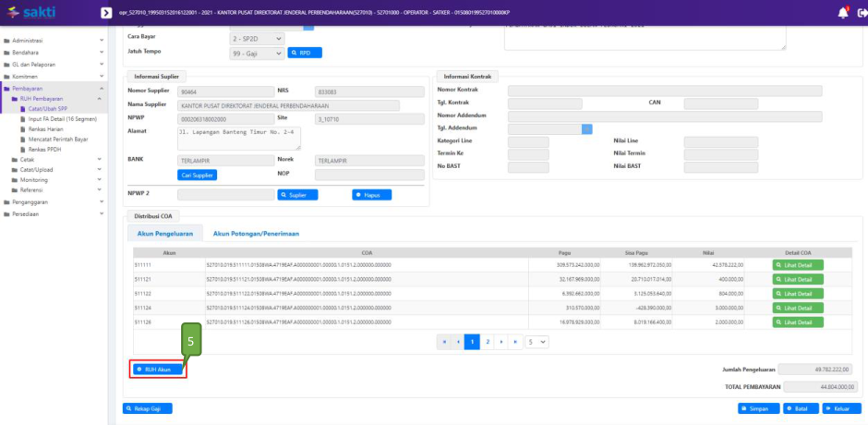Image resolution: width=868 pixels, height=425 pixels.
Task: Switch to Akun Potongan/Penerimaan tab
Action: [256, 234]
